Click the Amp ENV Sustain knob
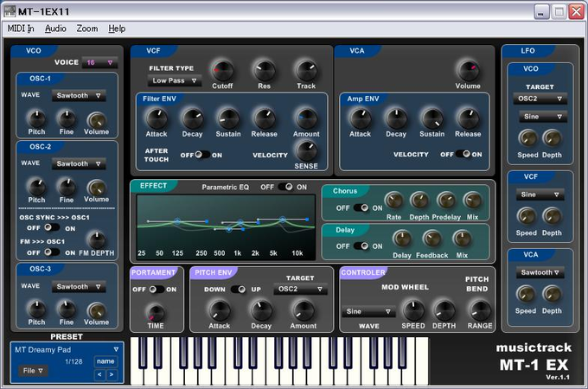 (432, 118)
